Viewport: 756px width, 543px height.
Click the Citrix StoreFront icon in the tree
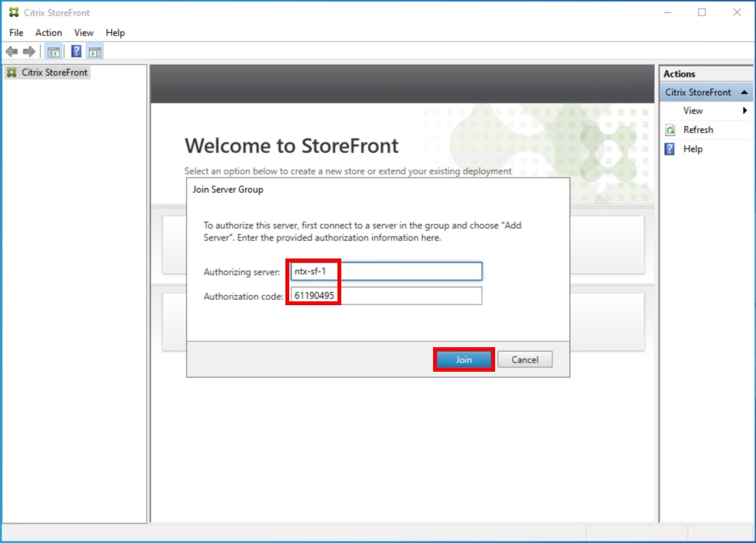tap(11, 72)
